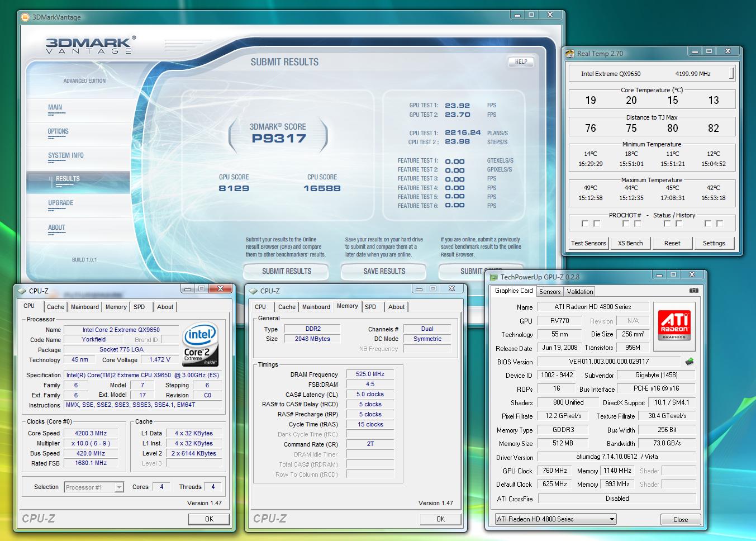Go to OPTIONS in 3DMark sidebar

(58, 131)
